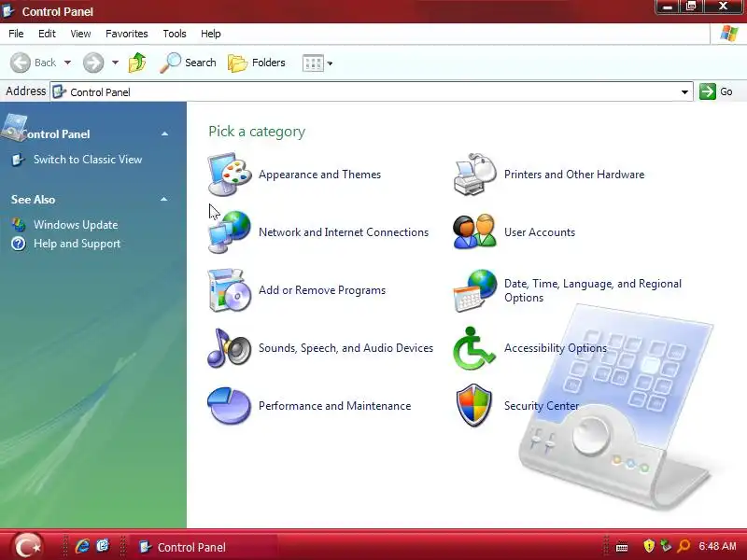
Task: Open the Help menu
Action: click(211, 34)
